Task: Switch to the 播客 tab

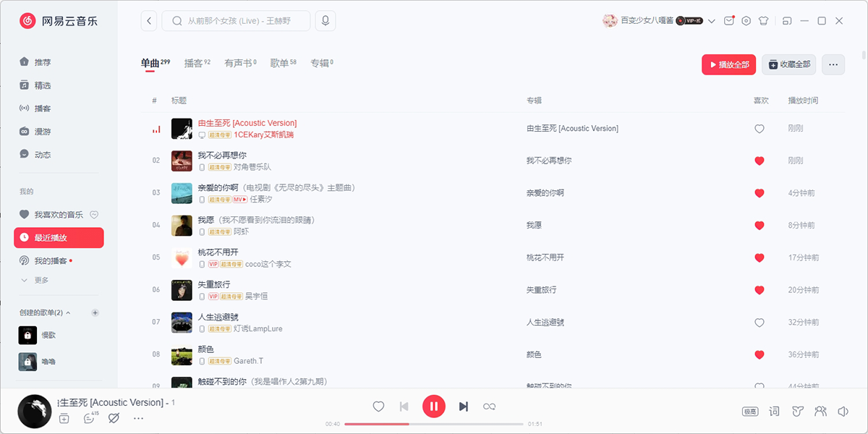Action: 193,64
